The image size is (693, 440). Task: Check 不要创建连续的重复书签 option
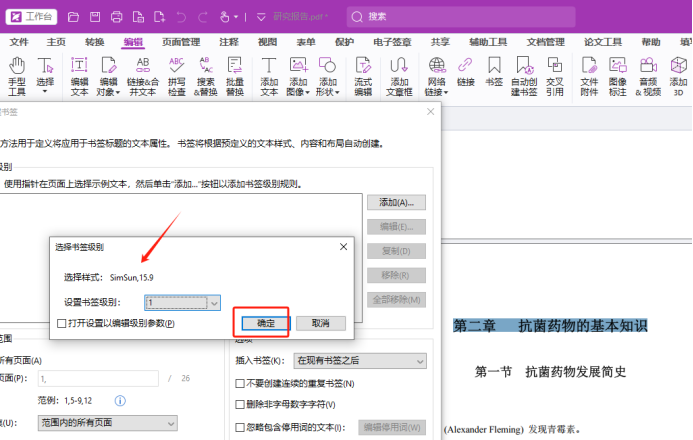pos(240,383)
